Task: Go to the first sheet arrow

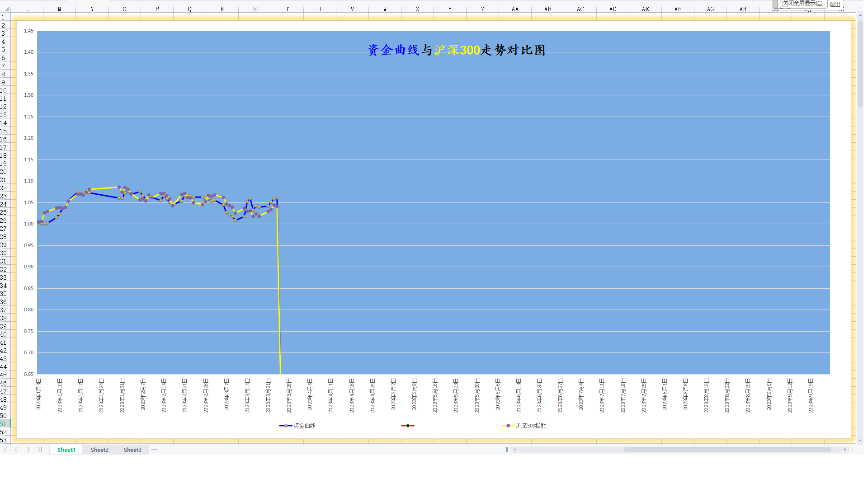Action: [x=5, y=450]
